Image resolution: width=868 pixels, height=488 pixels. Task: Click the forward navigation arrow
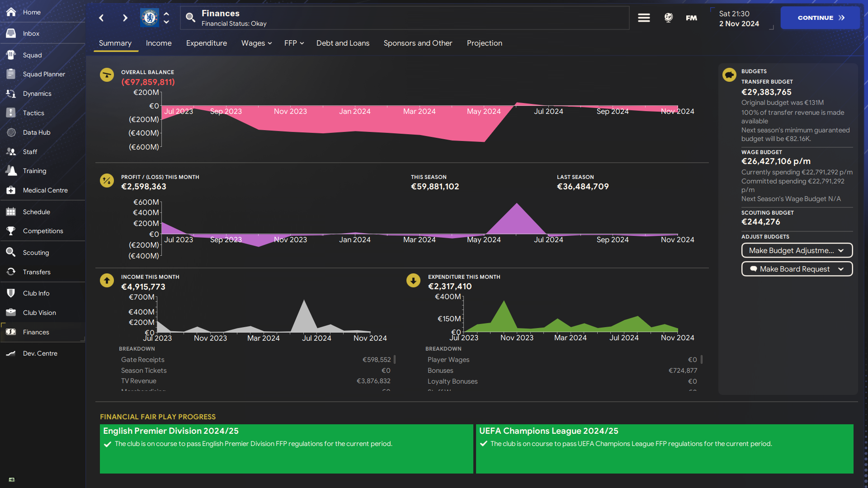click(x=125, y=18)
